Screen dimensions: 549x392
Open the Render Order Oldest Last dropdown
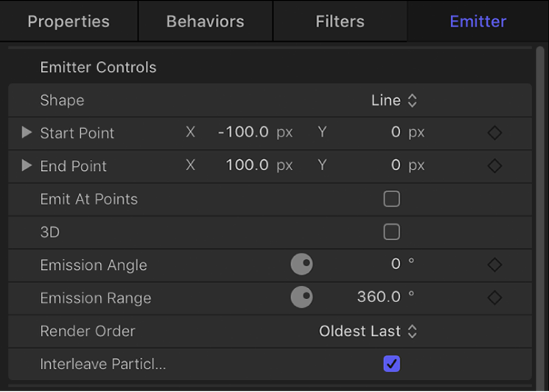coord(368,331)
